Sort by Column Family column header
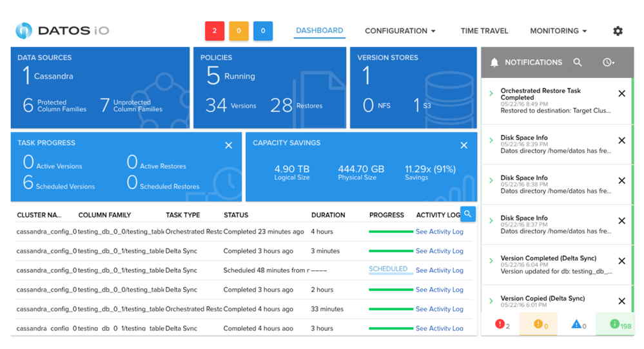Image resolution: width=644 pixels, height=349 pixels. [104, 215]
